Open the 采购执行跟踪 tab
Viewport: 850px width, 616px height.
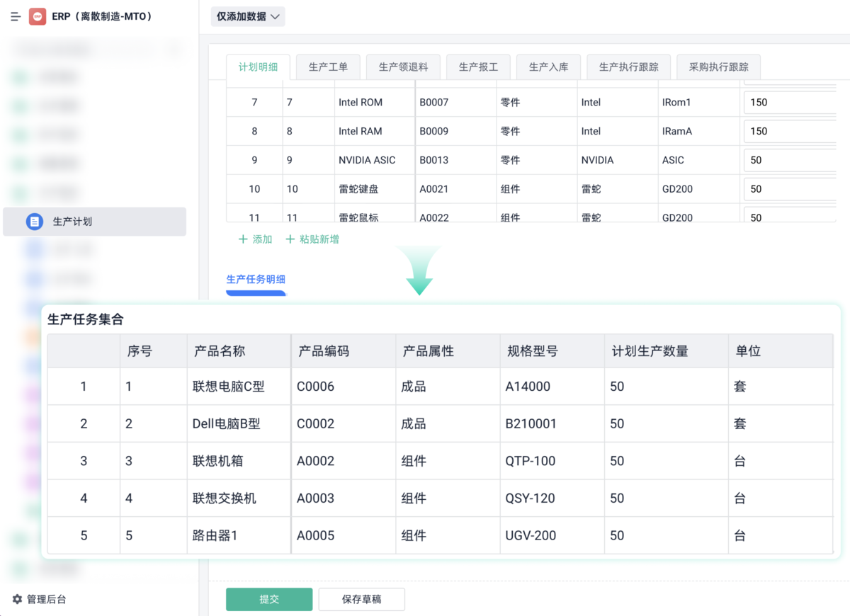(x=718, y=66)
